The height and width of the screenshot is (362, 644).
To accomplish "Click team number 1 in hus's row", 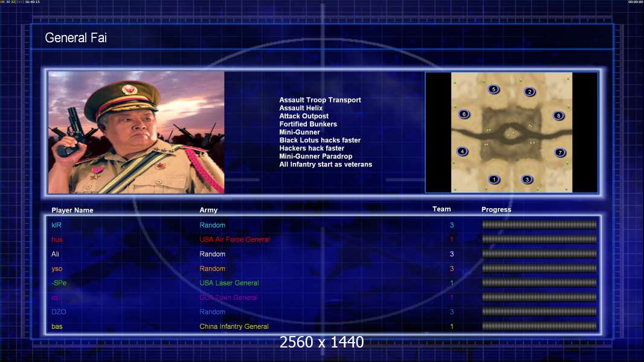I will [452, 240].
